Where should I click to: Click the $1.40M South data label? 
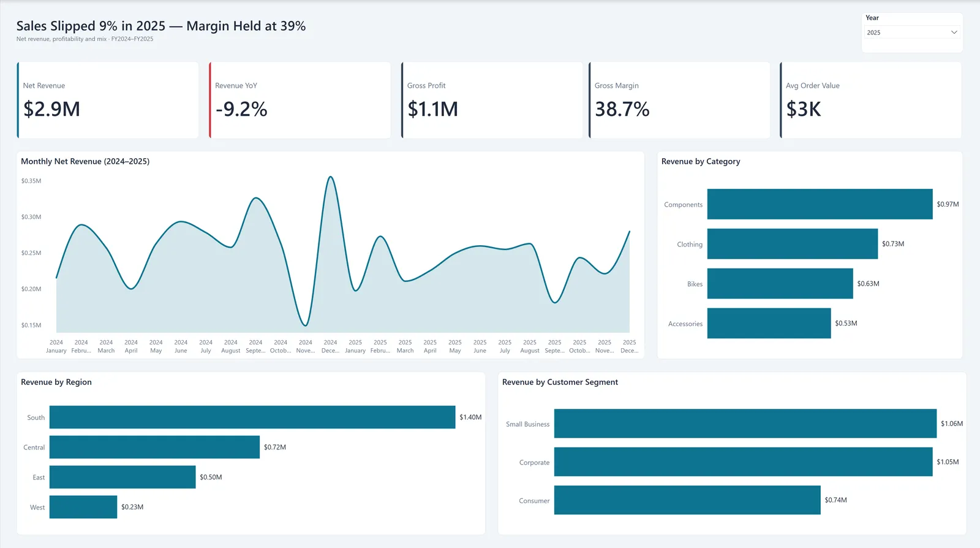(470, 417)
